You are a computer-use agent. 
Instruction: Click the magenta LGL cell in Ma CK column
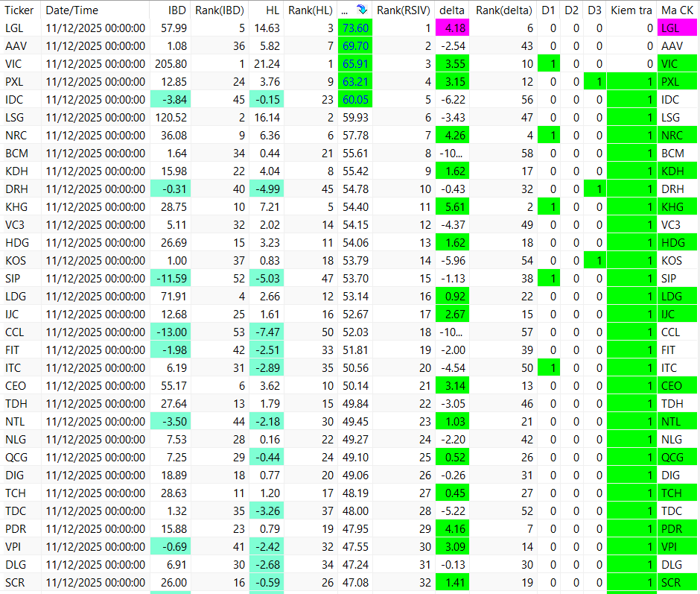(677, 28)
